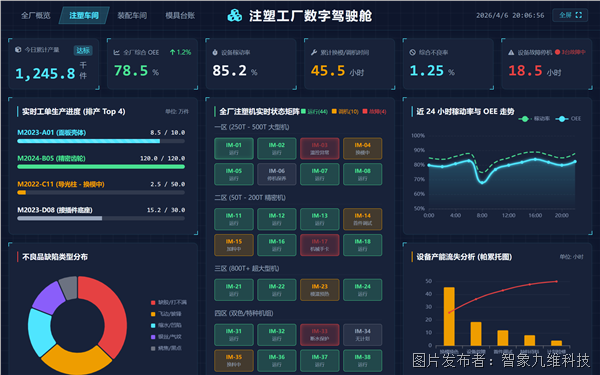Select the 注塑车间 tab

click(84, 15)
